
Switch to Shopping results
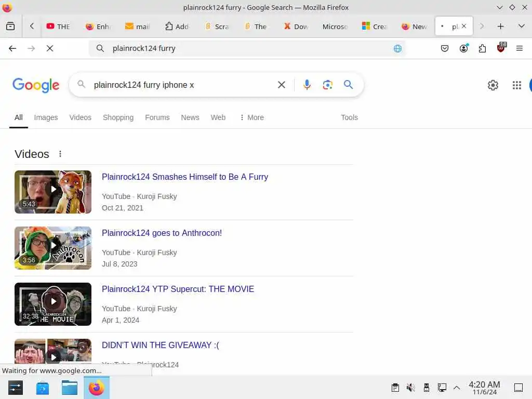118,117
